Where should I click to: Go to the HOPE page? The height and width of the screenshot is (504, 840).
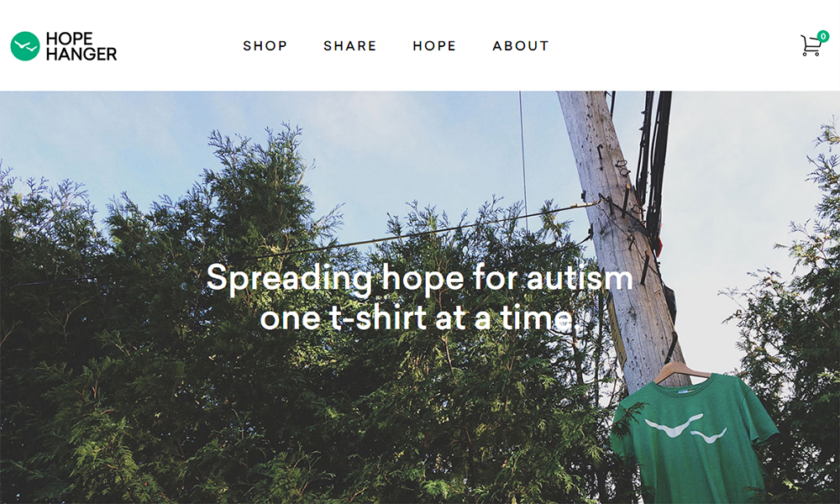434,46
